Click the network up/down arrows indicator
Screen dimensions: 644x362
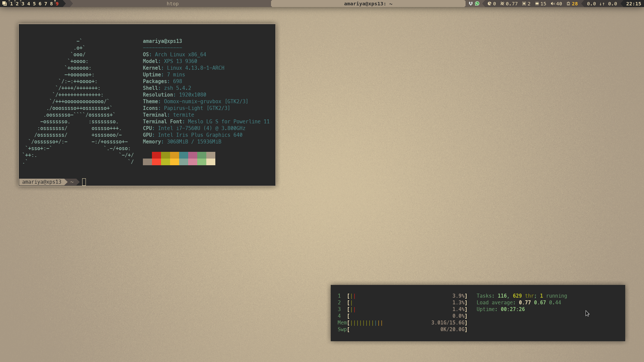[602, 4]
